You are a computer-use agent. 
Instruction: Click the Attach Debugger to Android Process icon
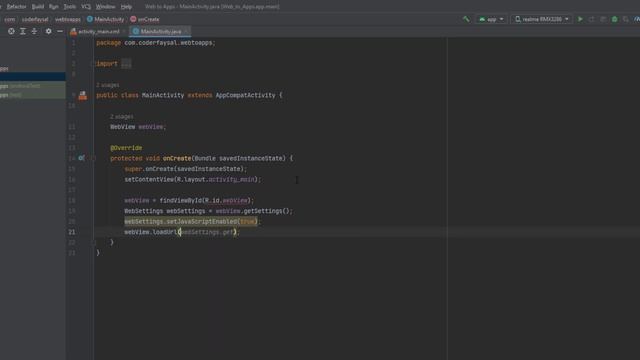pos(626,19)
